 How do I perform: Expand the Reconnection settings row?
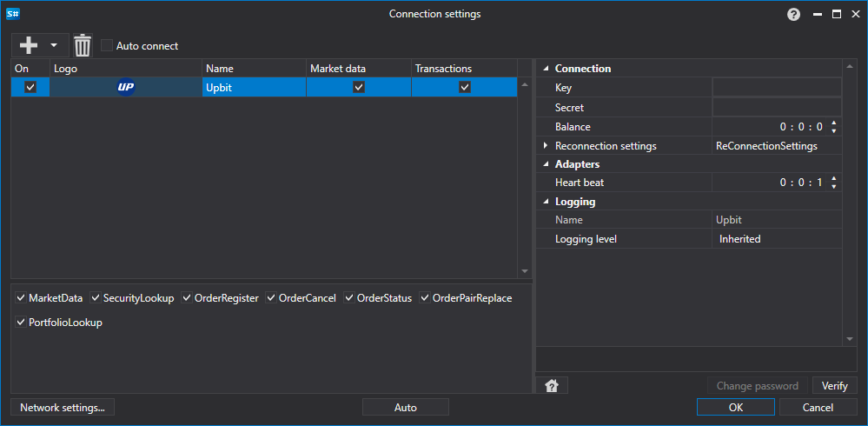[x=546, y=146]
